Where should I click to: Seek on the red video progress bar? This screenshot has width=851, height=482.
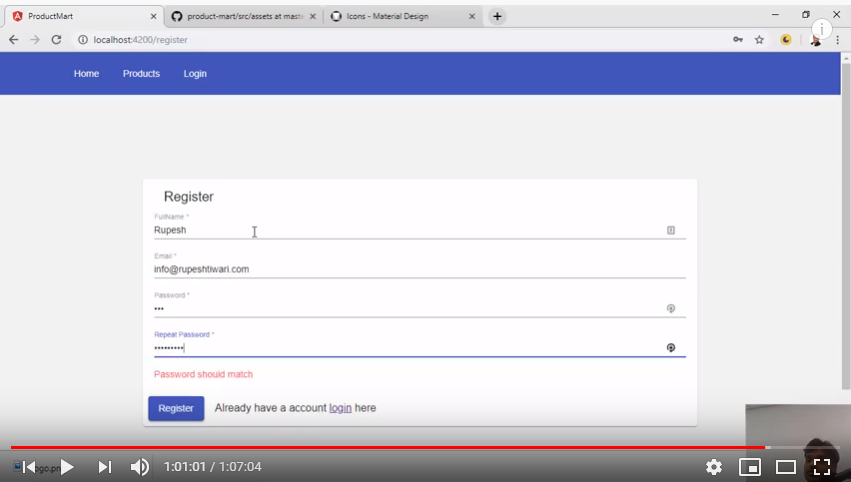click(x=400, y=447)
